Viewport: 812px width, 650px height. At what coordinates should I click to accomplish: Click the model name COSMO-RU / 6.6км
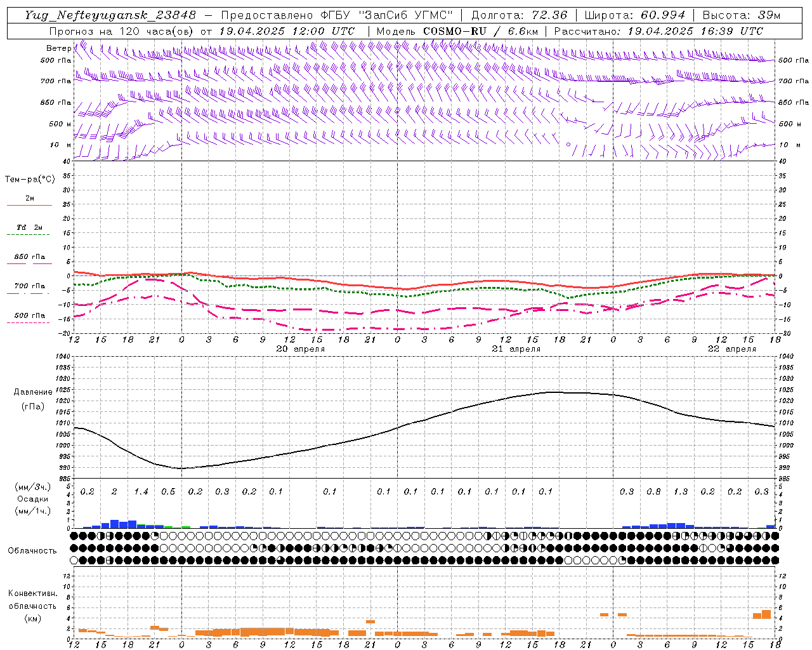point(481,31)
